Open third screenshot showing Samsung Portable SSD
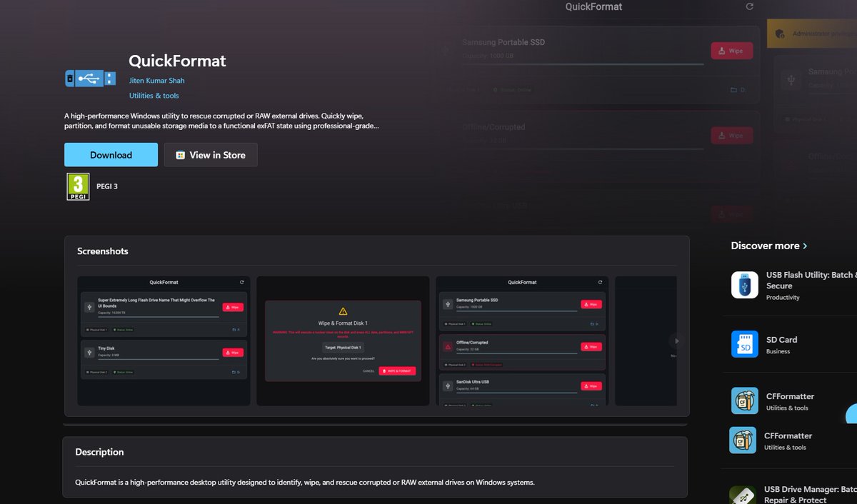The width and height of the screenshot is (857, 504). (522, 341)
